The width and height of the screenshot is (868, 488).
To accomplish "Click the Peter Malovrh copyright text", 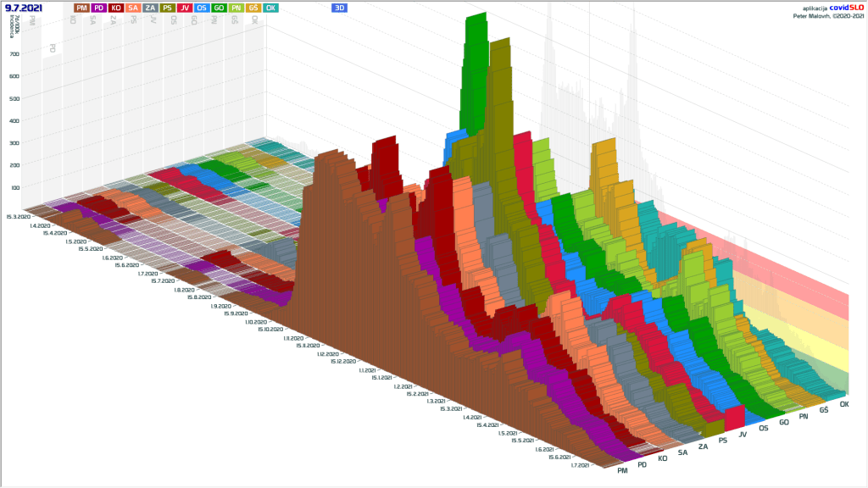I will [826, 14].
